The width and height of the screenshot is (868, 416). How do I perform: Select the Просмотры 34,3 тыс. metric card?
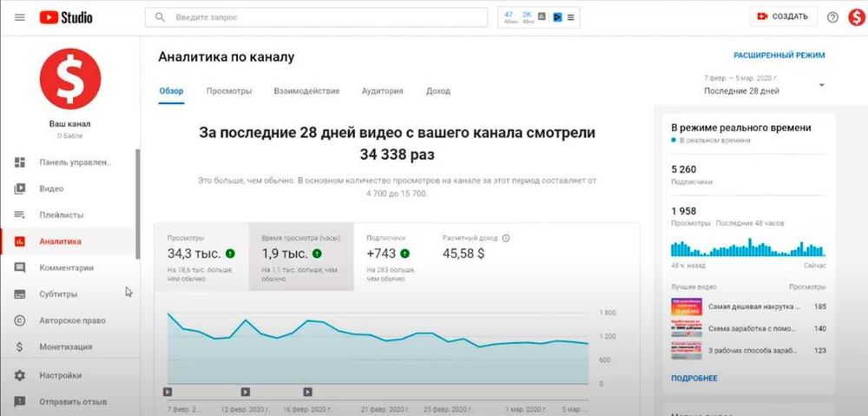[x=201, y=257]
